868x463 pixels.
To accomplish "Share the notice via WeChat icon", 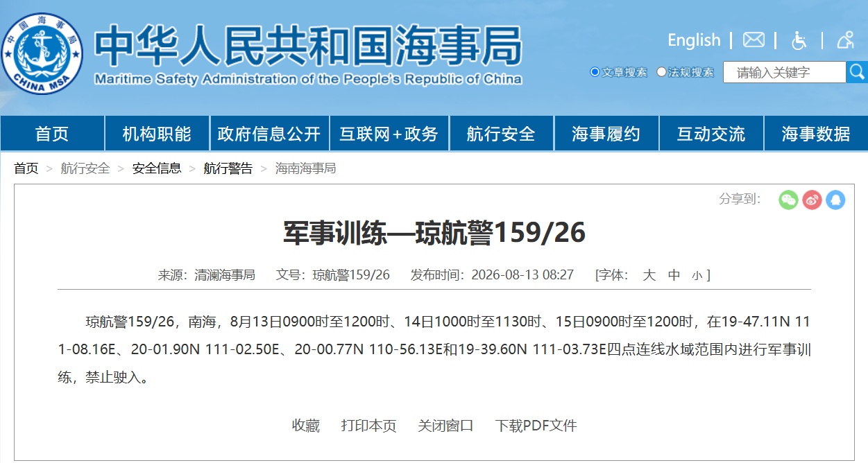I will tap(788, 200).
